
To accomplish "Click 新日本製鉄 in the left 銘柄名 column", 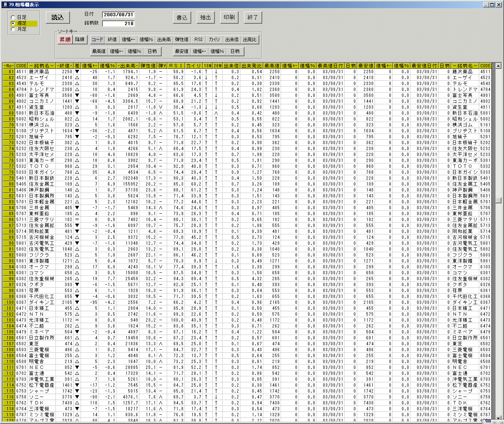I will click(x=41, y=178).
